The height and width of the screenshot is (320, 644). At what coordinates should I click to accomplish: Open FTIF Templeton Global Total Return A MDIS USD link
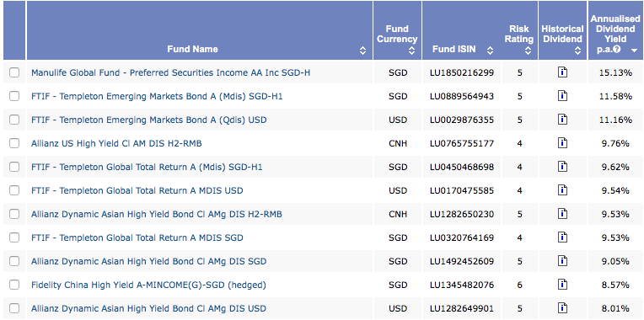coord(137,190)
